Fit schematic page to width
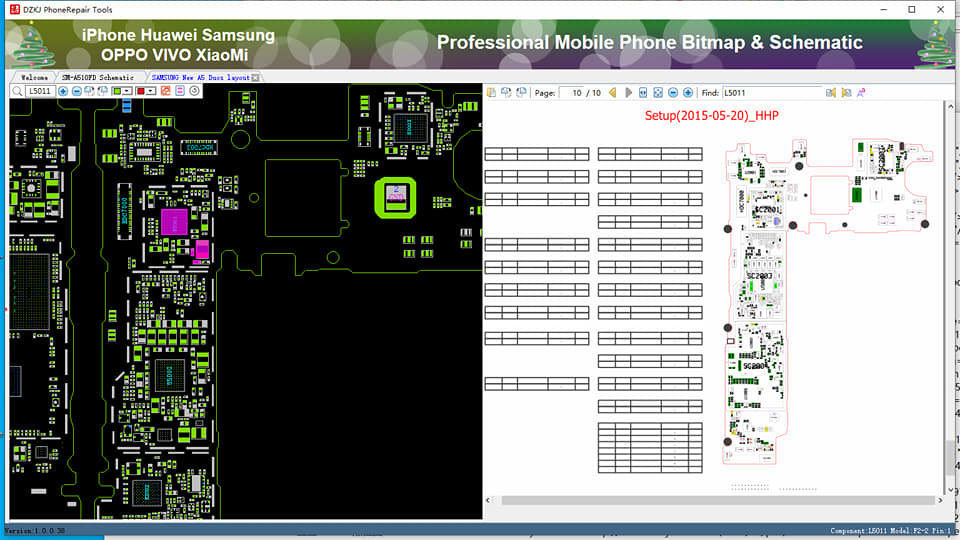Viewport: 960px width, 540px height. pyautogui.click(x=643, y=92)
